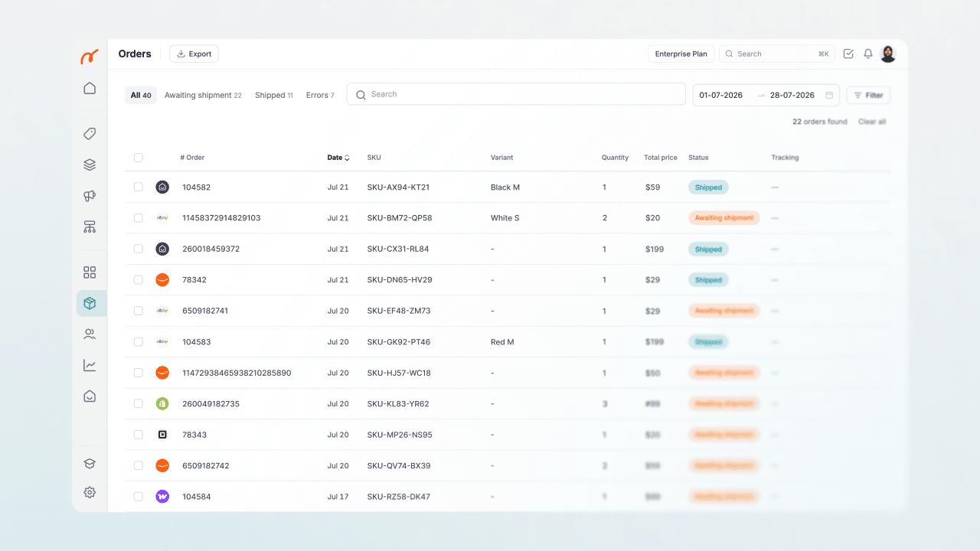This screenshot has width=980, height=551.
Task: Open the price tag sidebar icon
Action: pos(90,134)
